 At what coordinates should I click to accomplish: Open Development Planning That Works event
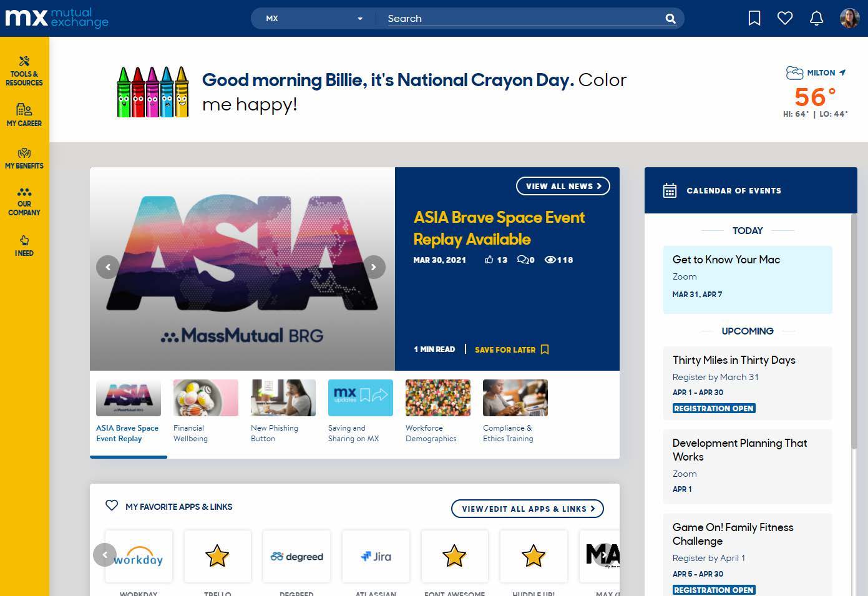pos(748,467)
